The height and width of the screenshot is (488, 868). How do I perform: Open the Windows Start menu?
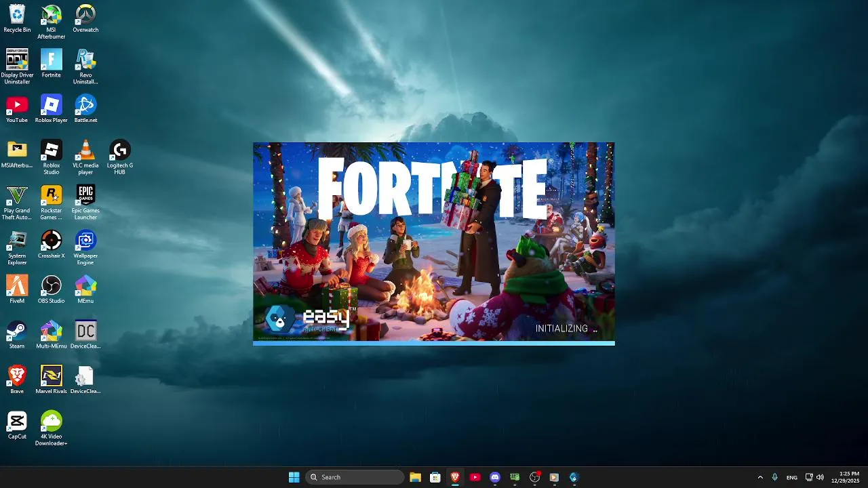[x=294, y=477]
